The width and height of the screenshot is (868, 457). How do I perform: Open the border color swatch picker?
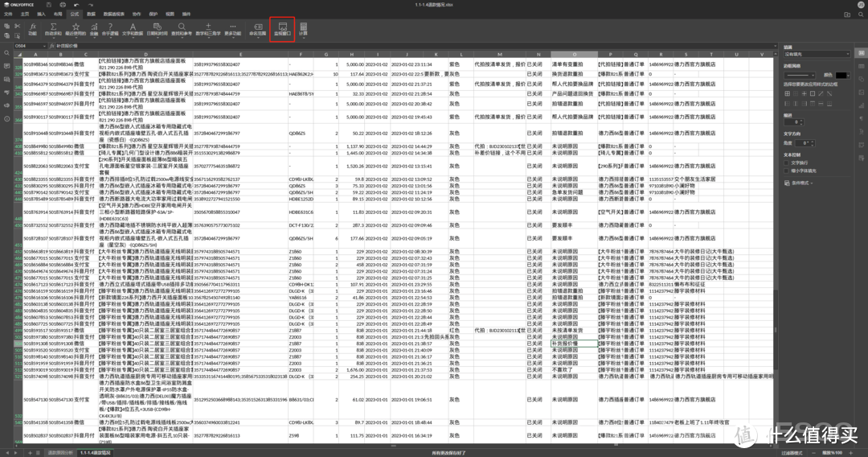click(842, 76)
